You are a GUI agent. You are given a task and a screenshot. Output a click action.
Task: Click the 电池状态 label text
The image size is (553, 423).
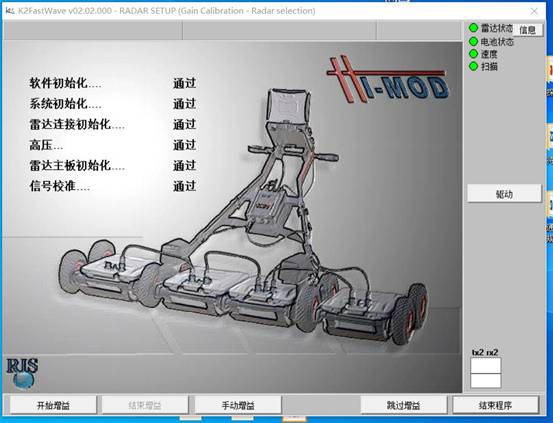(x=497, y=42)
